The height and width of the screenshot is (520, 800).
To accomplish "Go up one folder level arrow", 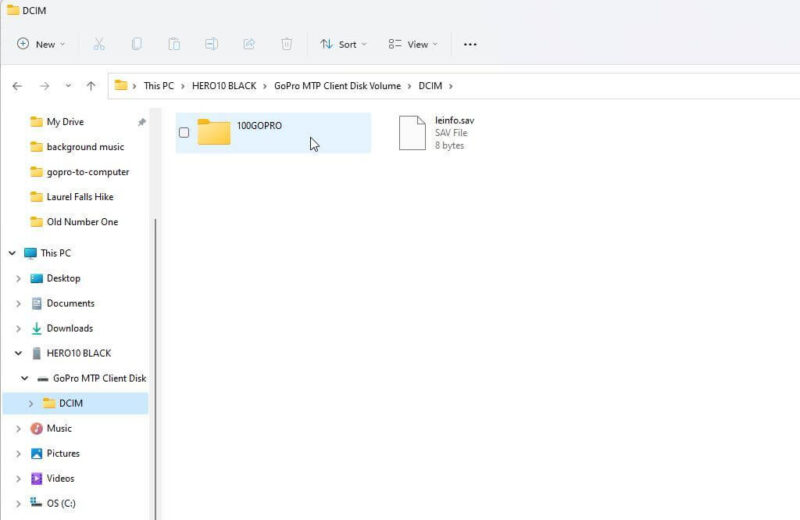I will click(91, 86).
